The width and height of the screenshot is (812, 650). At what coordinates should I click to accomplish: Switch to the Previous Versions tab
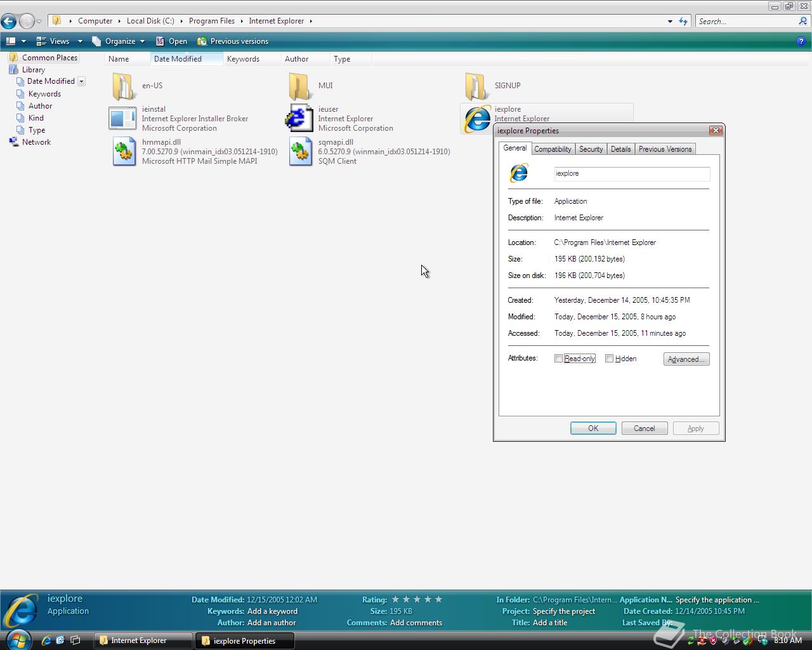[665, 149]
